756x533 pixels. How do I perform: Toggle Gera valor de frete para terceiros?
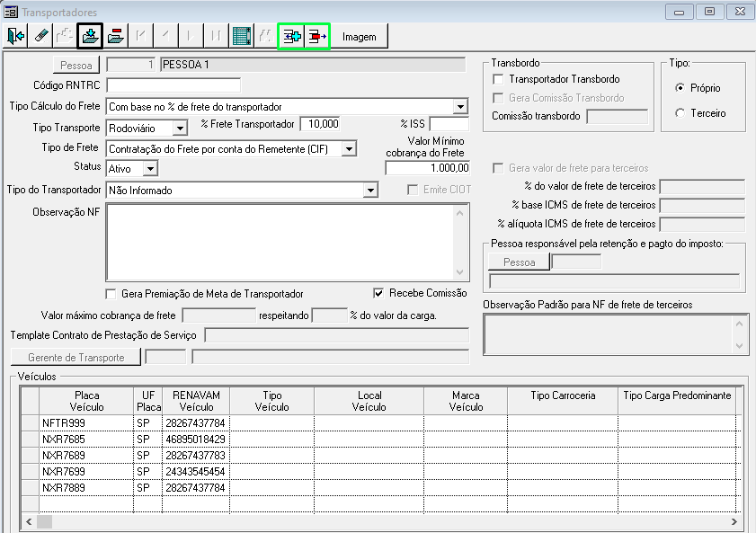pos(498,168)
